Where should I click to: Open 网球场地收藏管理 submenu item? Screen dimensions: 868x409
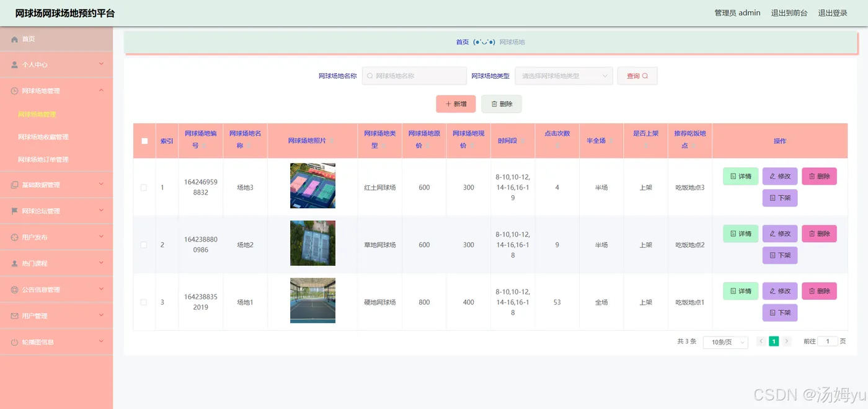point(43,137)
